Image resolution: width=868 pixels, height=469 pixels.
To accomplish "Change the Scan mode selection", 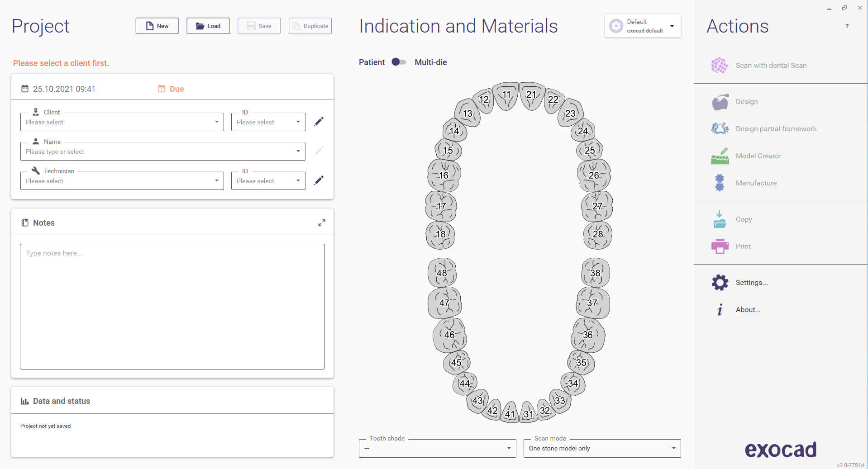I will [673, 448].
